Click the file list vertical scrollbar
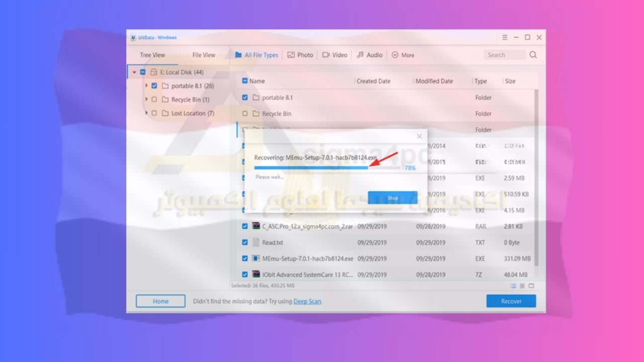644x362 pixels. 536,177
